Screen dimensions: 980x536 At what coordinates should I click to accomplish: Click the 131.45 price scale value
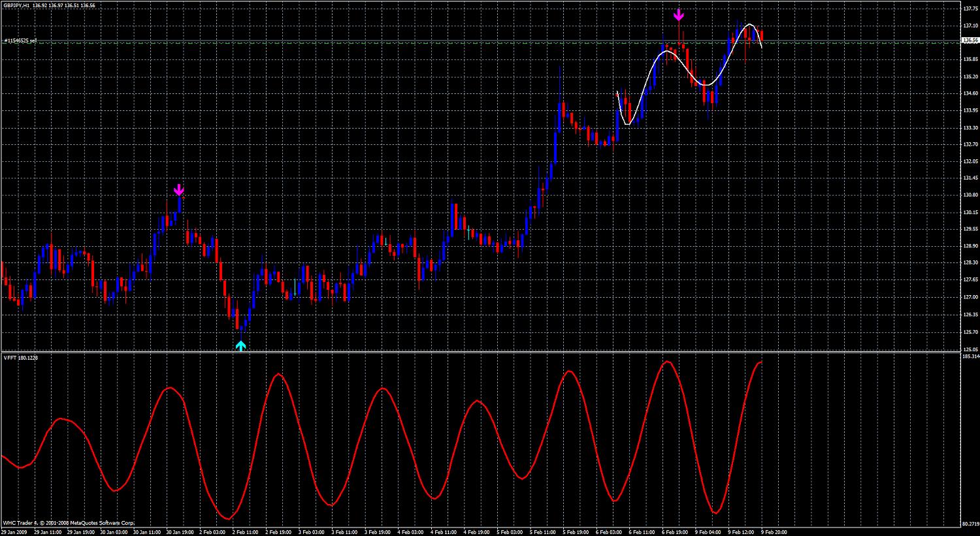[x=970, y=178]
